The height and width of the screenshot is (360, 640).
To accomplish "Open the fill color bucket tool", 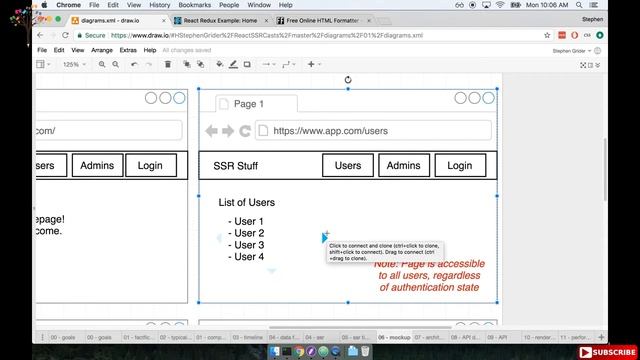I will pos(220,64).
